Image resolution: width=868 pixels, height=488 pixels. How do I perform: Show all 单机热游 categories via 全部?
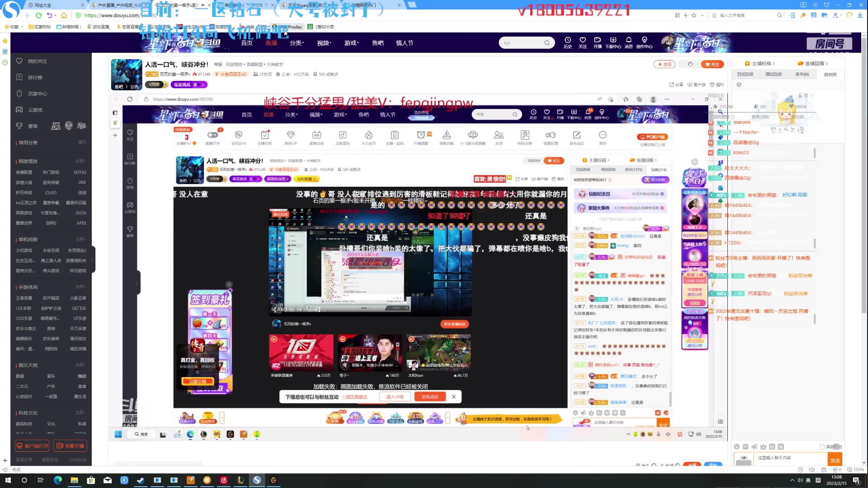point(80,239)
